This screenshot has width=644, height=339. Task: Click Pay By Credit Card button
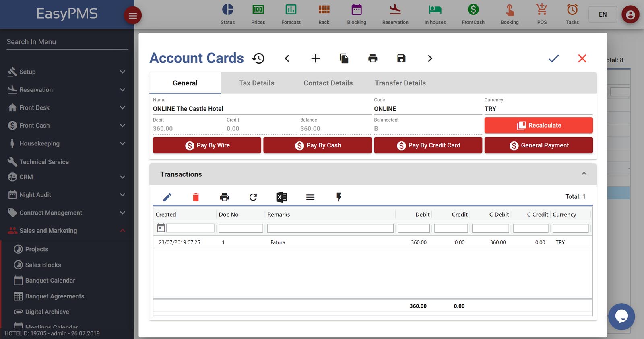click(x=428, y=145)
